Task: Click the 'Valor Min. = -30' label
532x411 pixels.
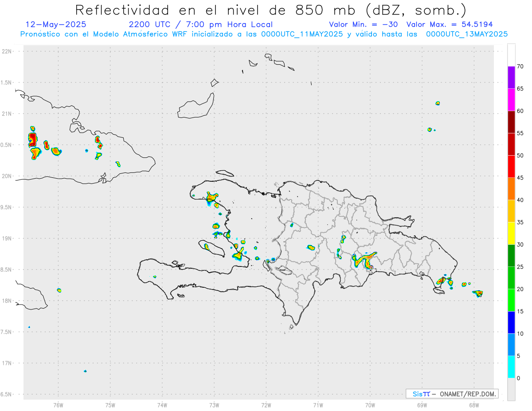Action: (364, 24)
